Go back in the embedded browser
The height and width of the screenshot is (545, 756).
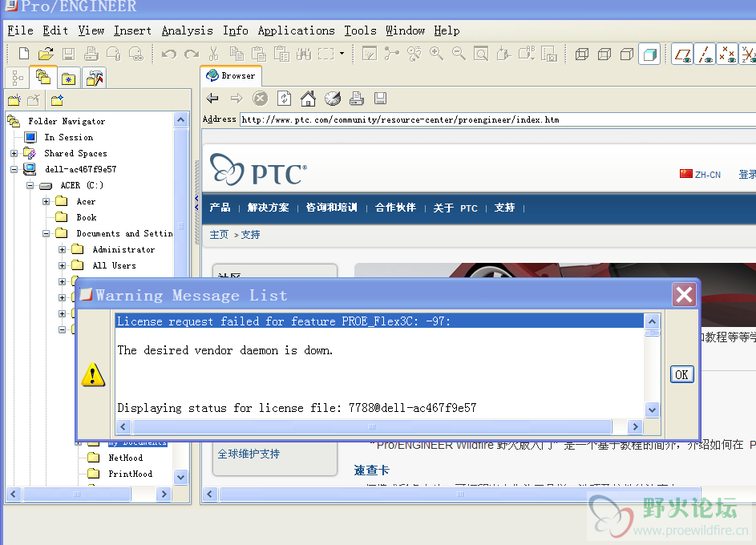coord(212,99)
